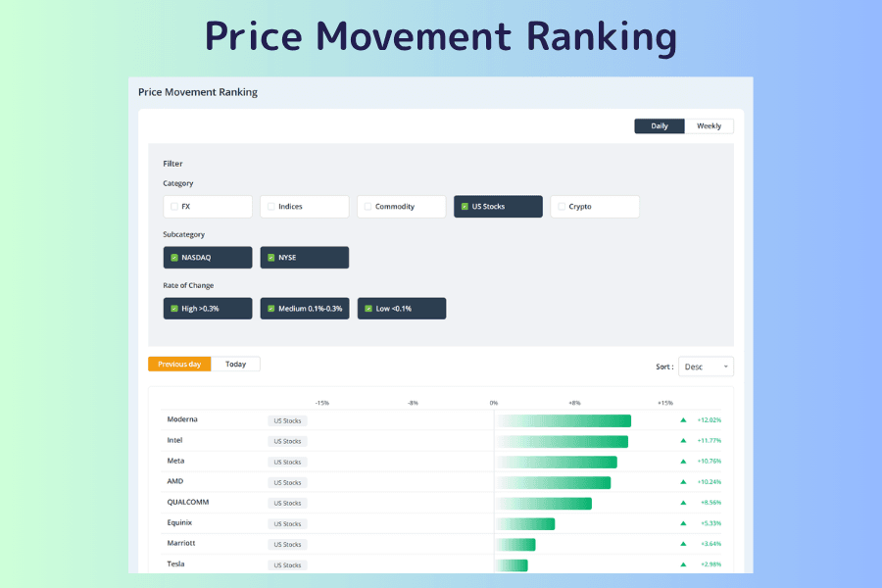Click the +8.56% value for QUALCOMM
Viewport: 882px width, 588px height.
point(710,503)
